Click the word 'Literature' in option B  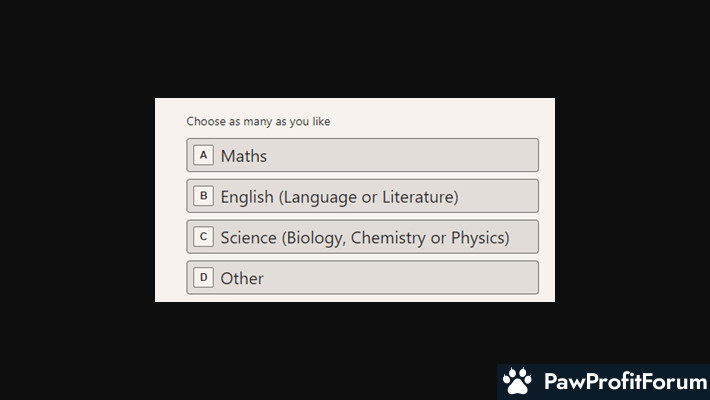coord(420,197)
